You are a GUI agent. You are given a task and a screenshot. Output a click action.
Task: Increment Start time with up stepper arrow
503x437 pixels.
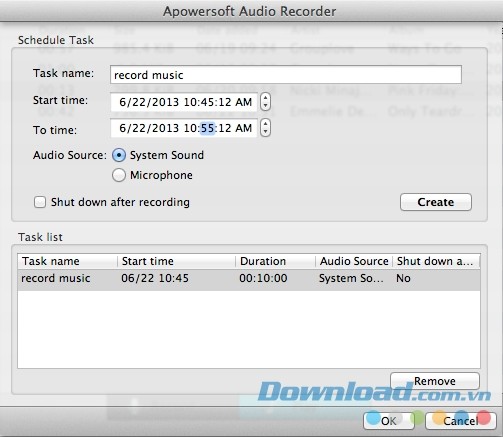point(265,98)
